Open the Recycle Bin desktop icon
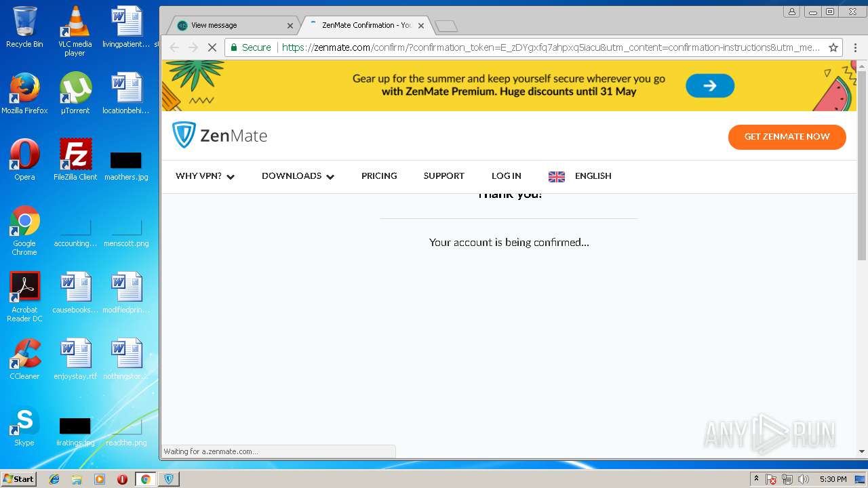 coord(24,27)
